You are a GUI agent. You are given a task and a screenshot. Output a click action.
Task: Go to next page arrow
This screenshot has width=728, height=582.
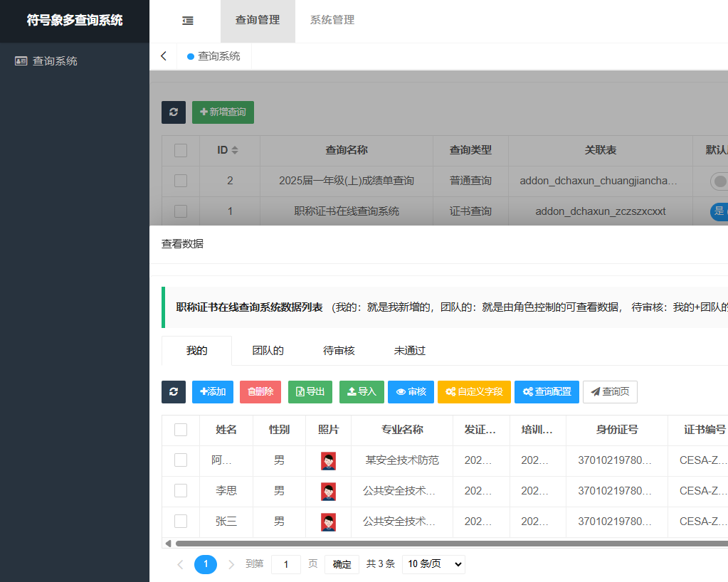click(x=231, y=564)
